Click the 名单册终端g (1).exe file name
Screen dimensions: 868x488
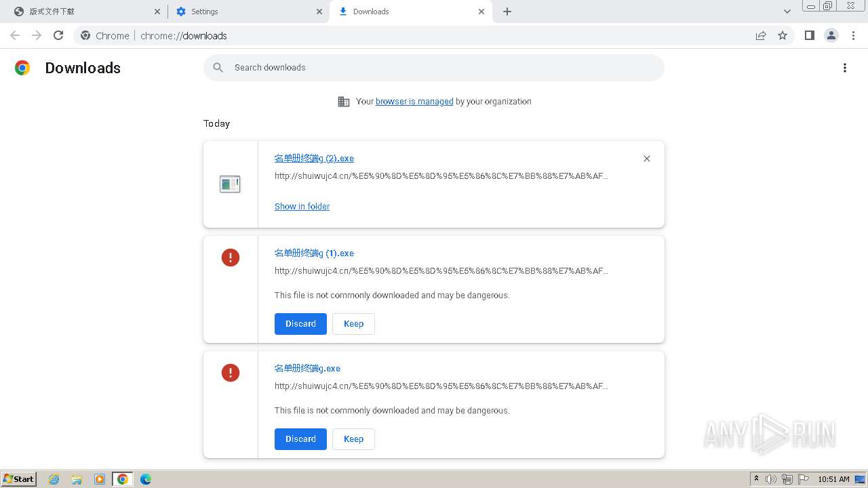click(314, 253)
